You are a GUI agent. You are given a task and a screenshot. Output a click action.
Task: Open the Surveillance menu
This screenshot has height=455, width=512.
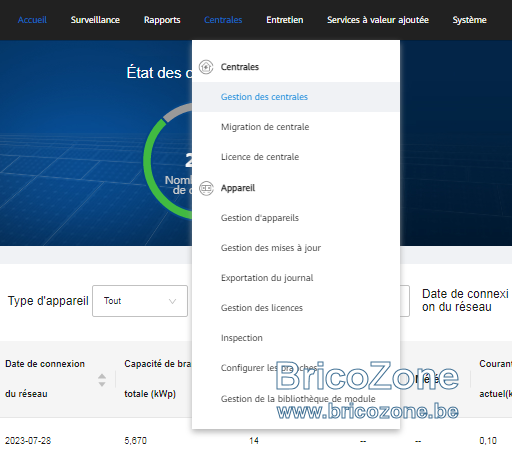point(95,20)
